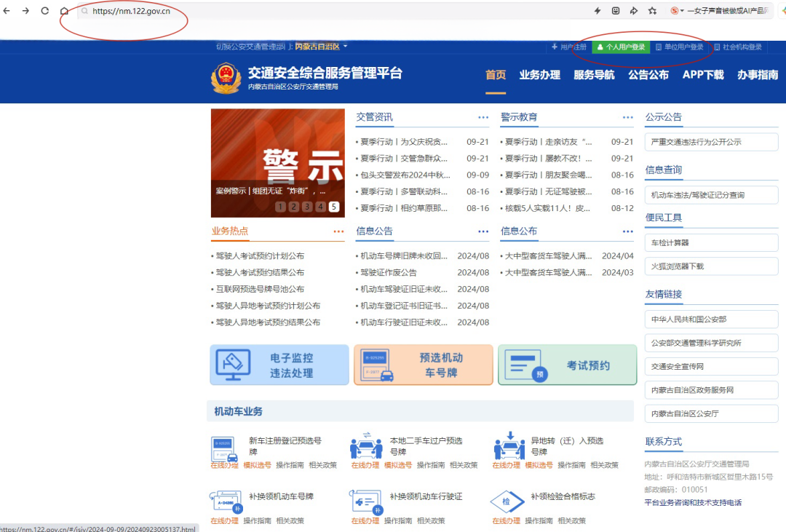This screenshot has height=532, width=786.
Task: Click the browser reload icon
Action: pyautogui.click(x=45, y=11)
